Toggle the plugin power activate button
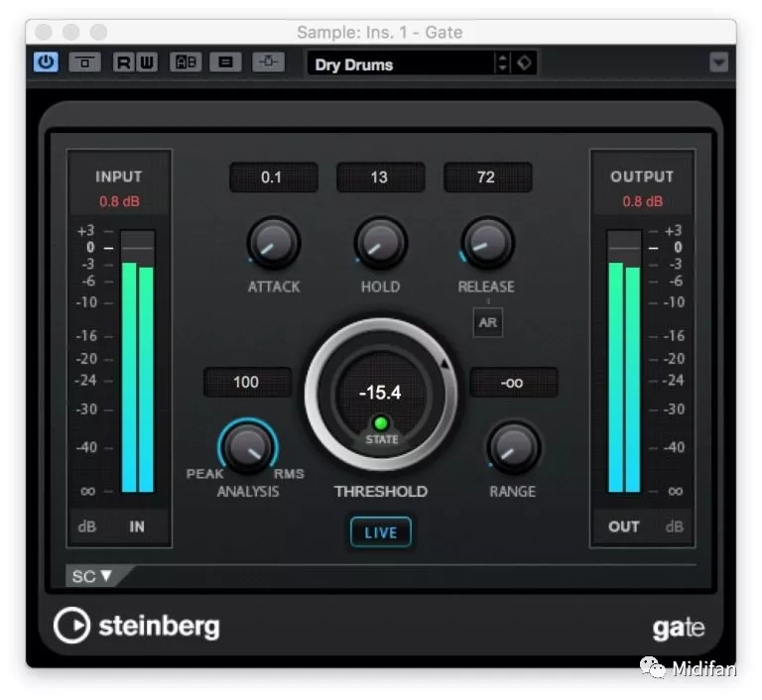This screenshot has width=762, height=700. pos(46,62)
